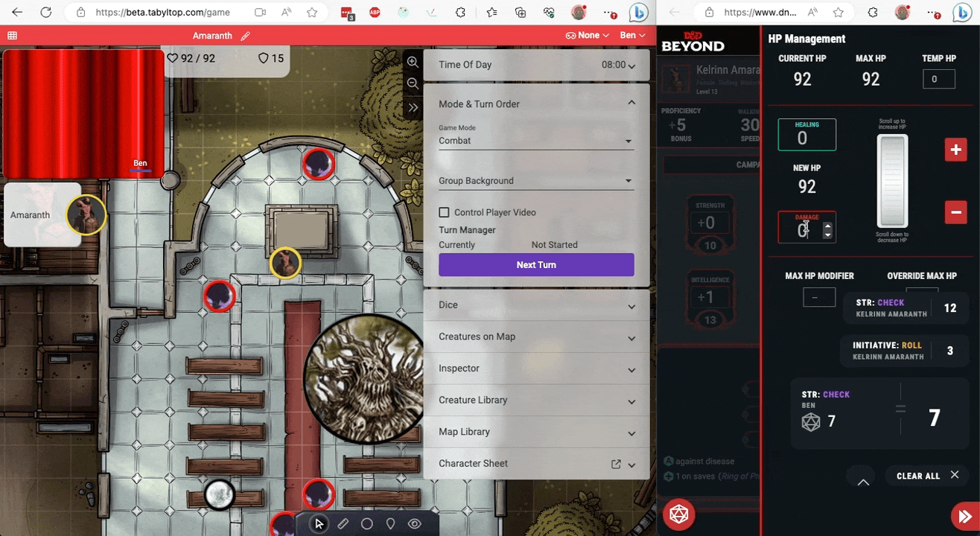Open the ABP ad blocker extension
The height and width of the screenshot is (536, 980).
375,13
